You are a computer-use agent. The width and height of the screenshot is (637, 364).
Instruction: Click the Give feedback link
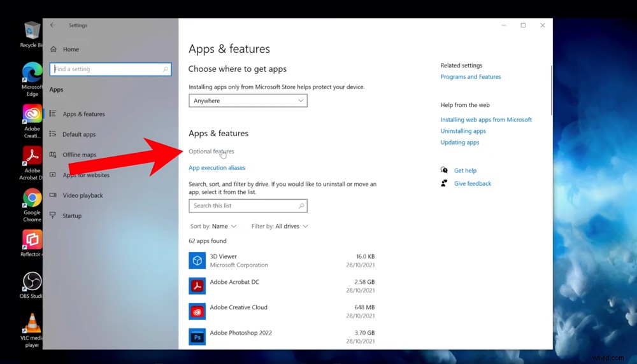(x=473, y=183)
